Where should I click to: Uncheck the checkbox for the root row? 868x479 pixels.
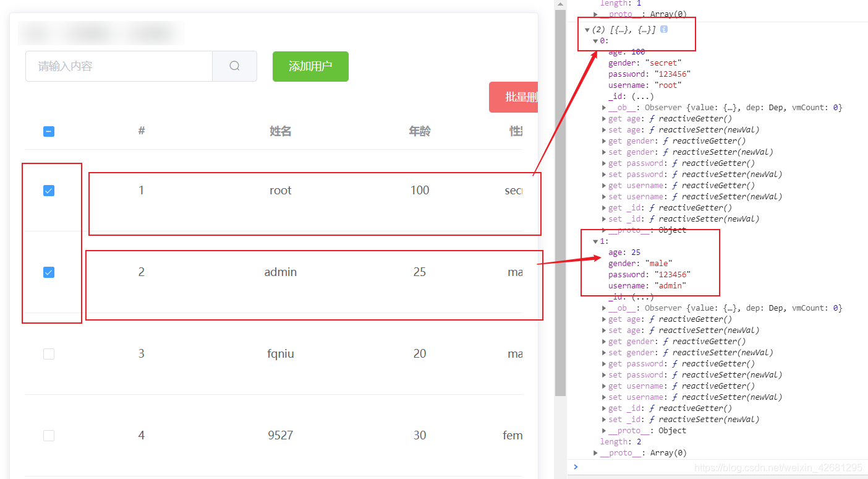click(x=49, y=191)
